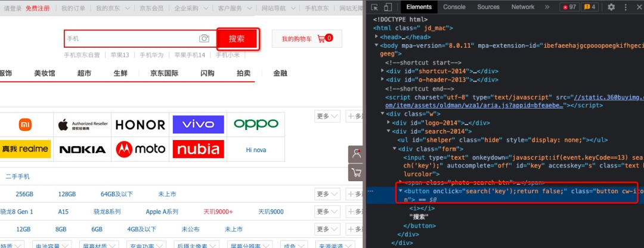Select the realme brand logo
Screen dimensions: 644x248
(25, 149)
